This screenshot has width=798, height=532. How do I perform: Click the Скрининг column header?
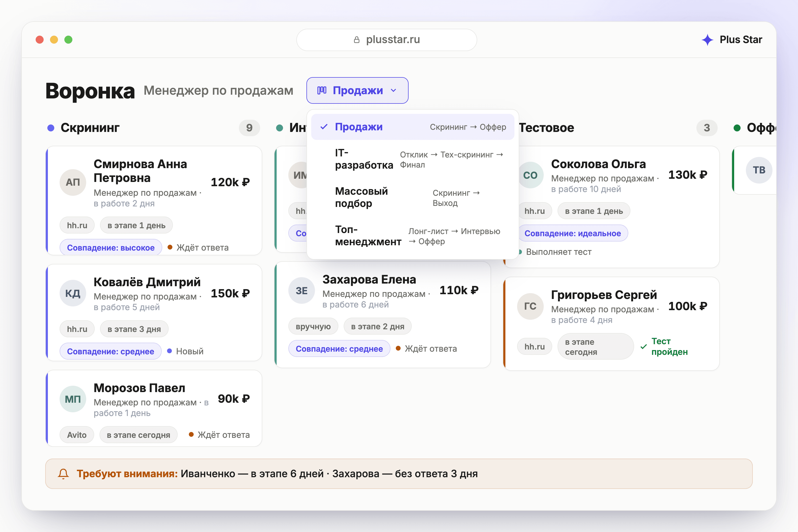pyautogui.click(x=90, y=128)
